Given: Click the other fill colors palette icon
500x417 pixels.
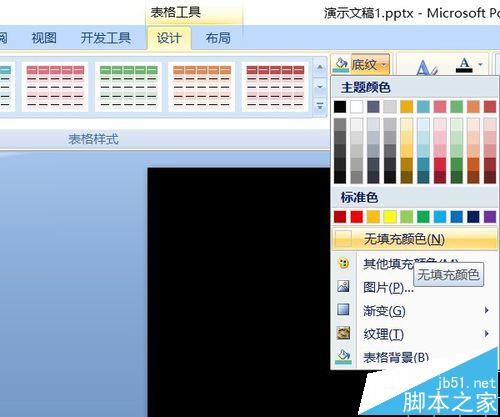Looking at the screenshot, I should 343,263.
